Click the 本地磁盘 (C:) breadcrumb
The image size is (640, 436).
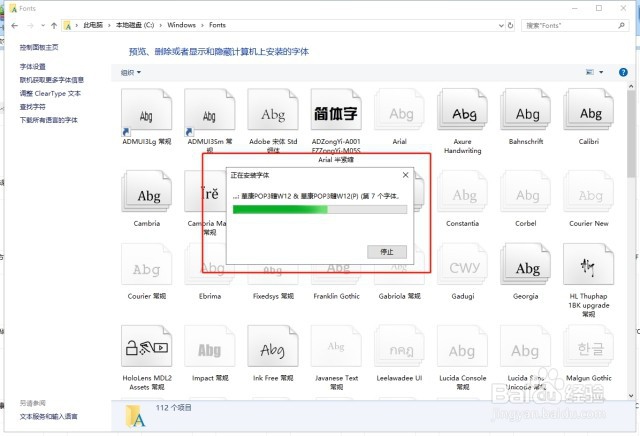pyautogui.click(x=135, y=25)
